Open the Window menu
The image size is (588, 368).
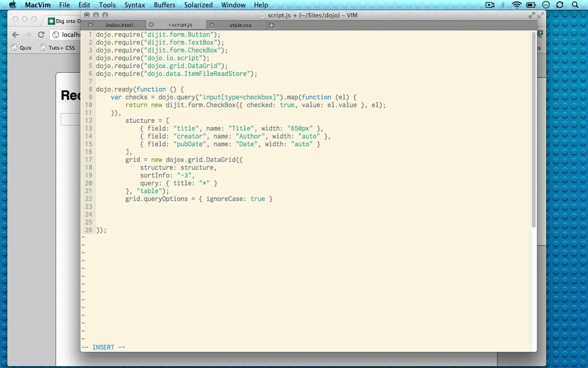pos(233,5)
